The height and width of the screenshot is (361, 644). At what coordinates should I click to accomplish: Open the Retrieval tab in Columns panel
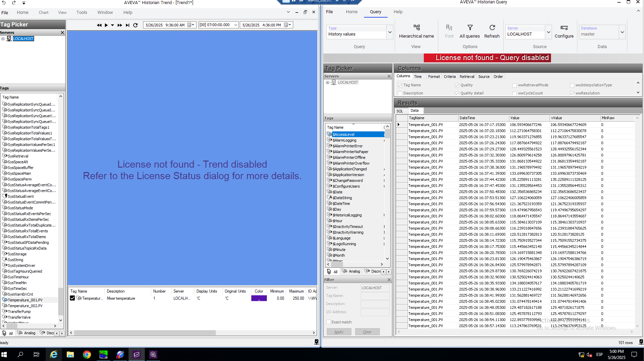467,77
